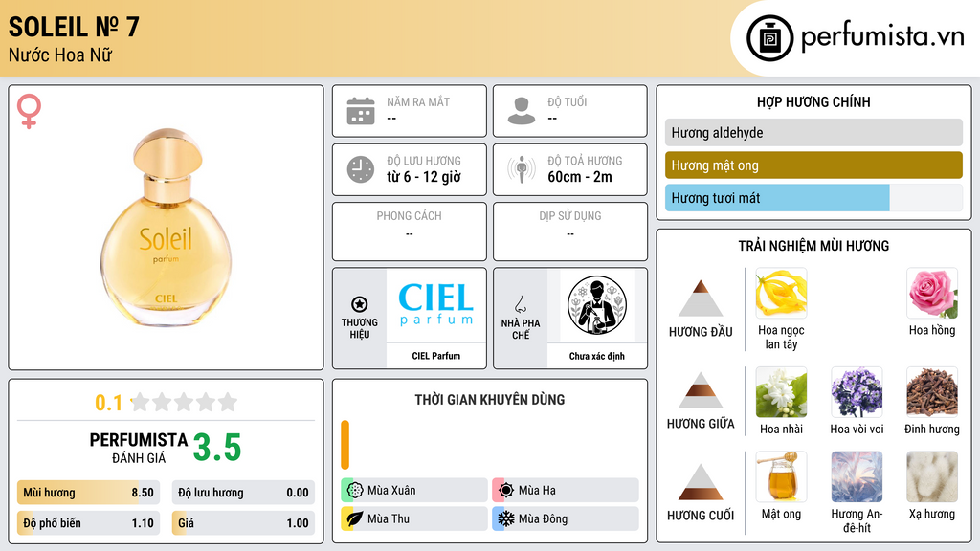Screen dimensions: 980x551
Task: Click the Mùa Thu leaf icon
Action: [x=355, y=518]
